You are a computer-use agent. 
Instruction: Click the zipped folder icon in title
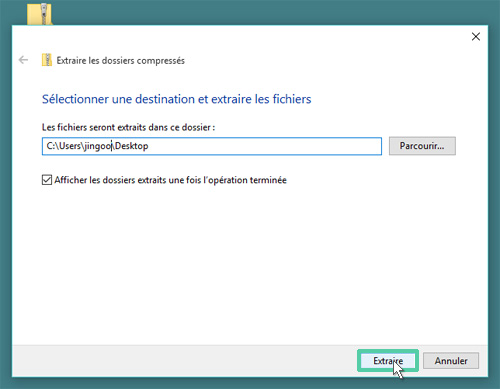[47, 60]
